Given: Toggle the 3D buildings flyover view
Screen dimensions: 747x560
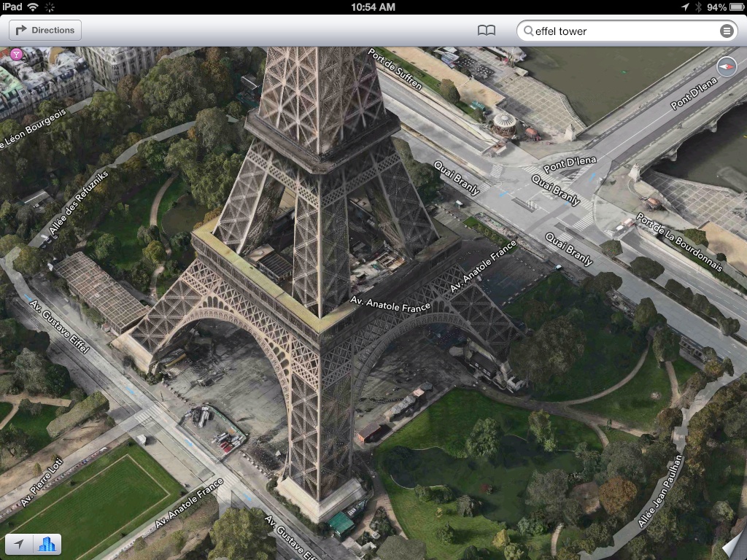Looking at the screenshot, I should (47, 544).
